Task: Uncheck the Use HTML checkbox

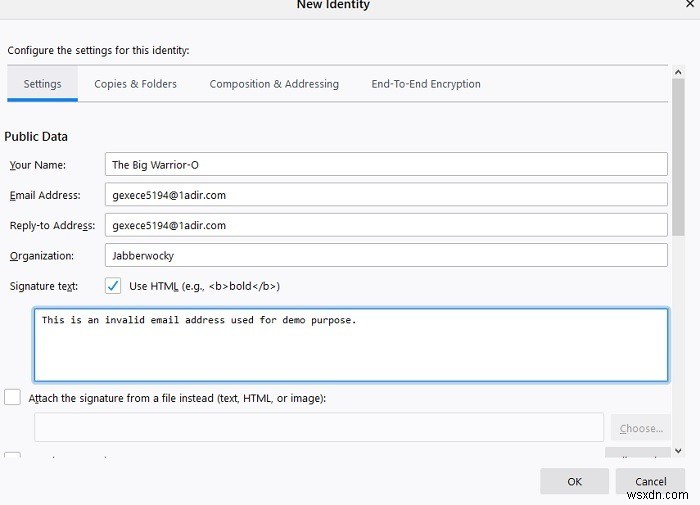Action: [113, 286]
